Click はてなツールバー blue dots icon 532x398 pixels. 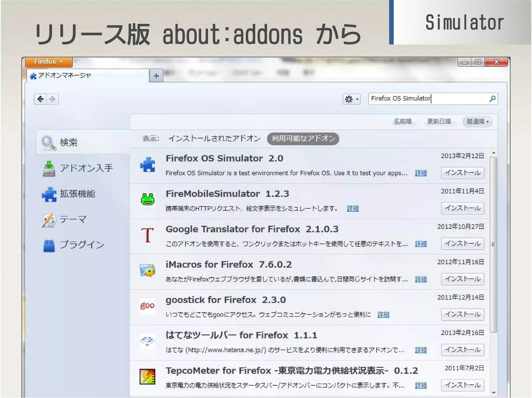click(x=147, y=341)
